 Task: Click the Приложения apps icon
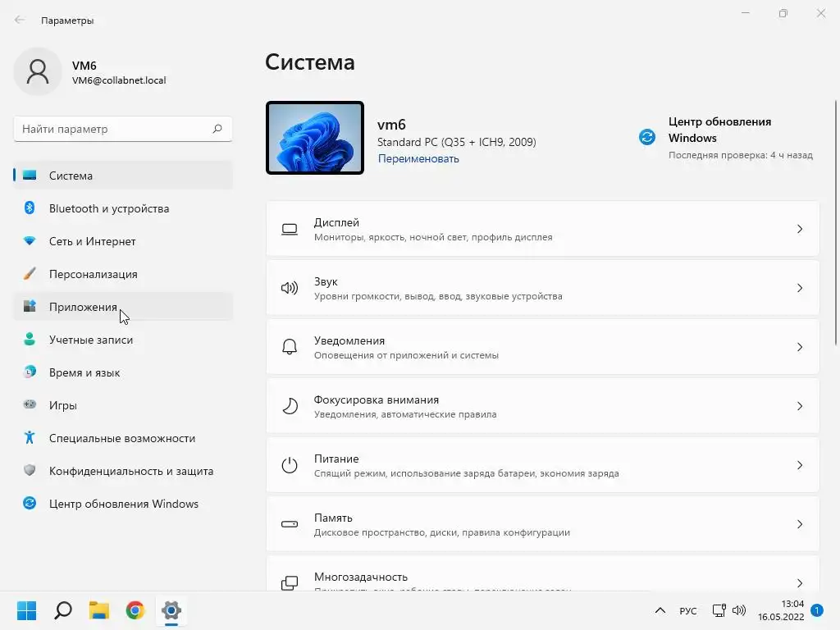coord(30,307)
